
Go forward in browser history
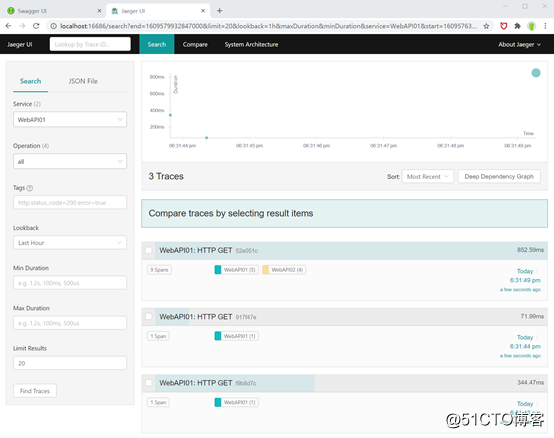(x=22, y=26)
